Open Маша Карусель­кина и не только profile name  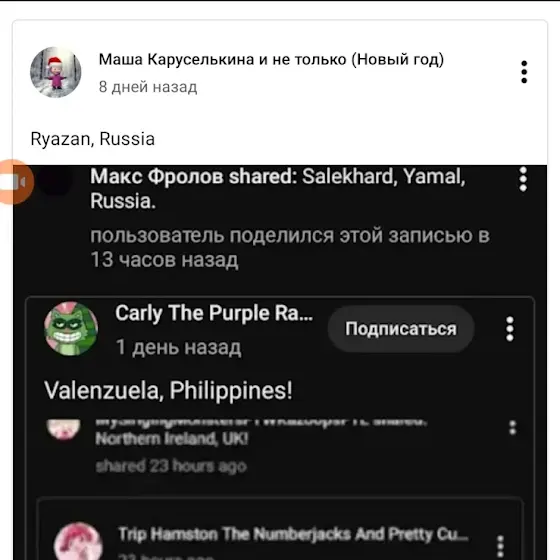point(271,59)
